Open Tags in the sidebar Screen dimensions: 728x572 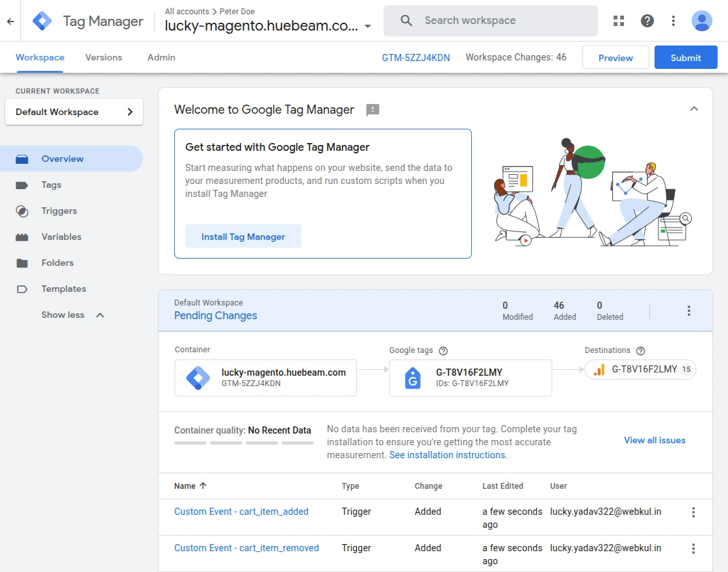[x=71, y=185]
